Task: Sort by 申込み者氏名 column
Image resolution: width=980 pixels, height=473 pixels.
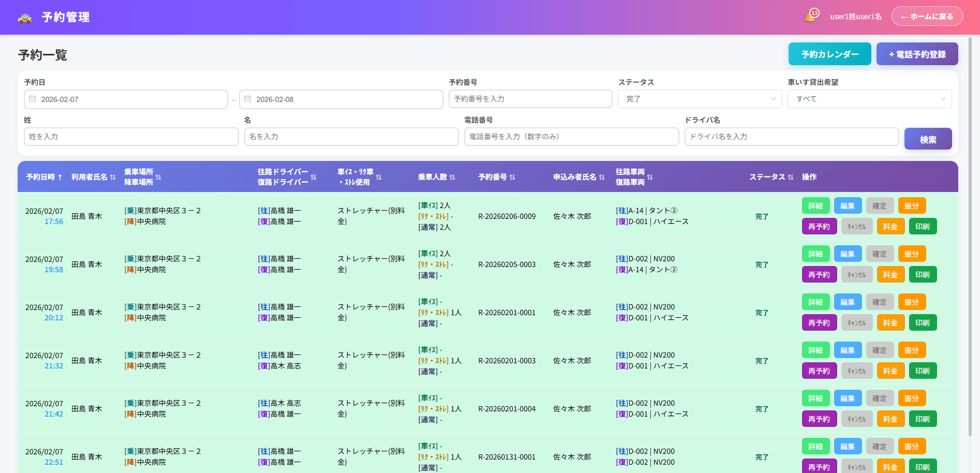Action: pyautogui.click(x=602, y=177)
